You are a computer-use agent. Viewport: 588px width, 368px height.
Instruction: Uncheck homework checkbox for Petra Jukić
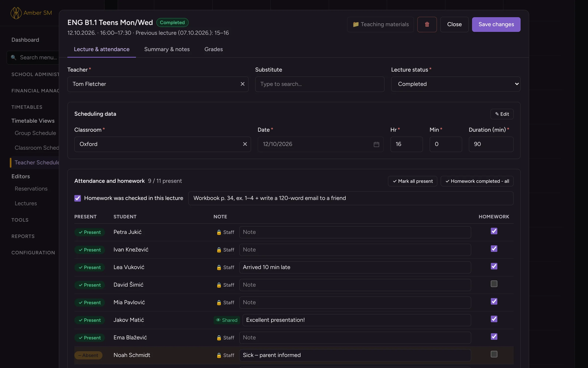494,231
